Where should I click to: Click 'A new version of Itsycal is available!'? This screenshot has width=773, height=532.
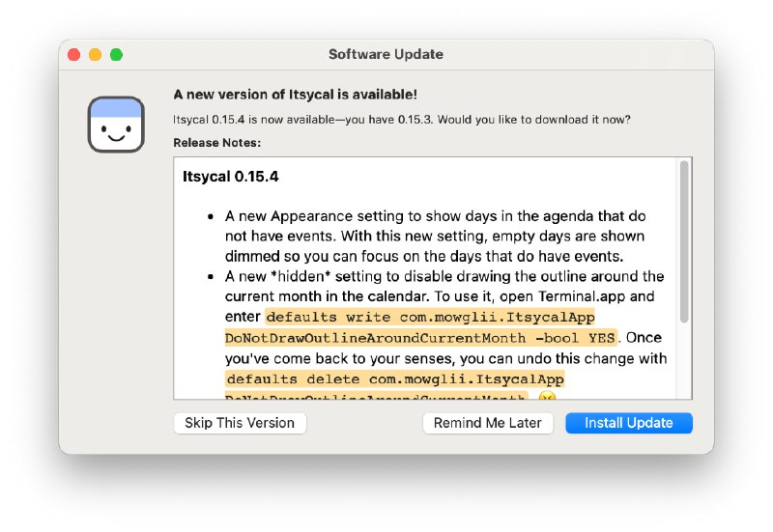tap(296, 94)
